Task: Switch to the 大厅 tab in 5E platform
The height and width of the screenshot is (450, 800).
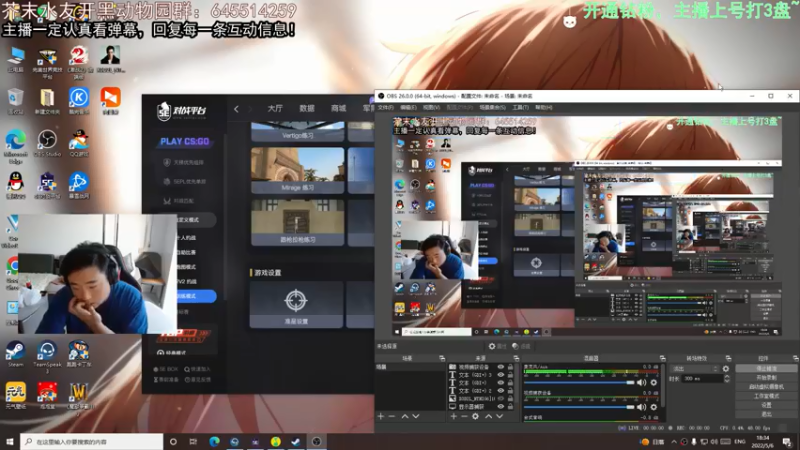Action: (275, 108)
